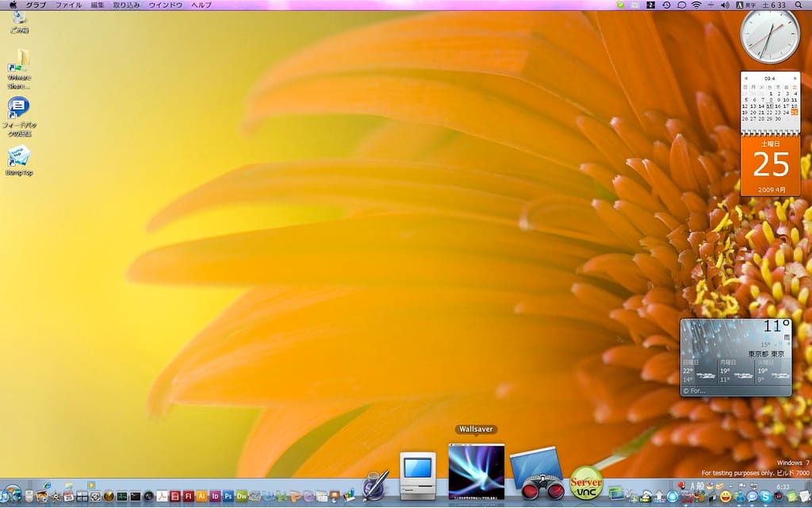Open the Activity Monitor graph icon in dock

(121, 496)
